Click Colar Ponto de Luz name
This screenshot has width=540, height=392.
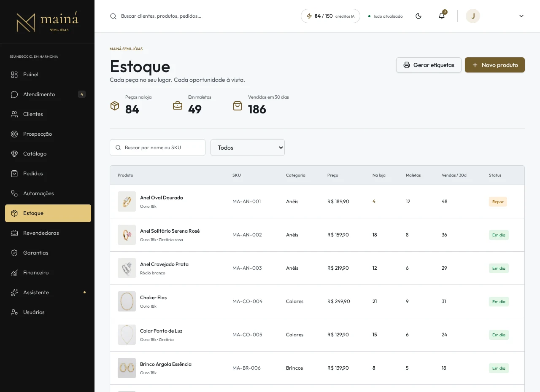pos(161,331)
